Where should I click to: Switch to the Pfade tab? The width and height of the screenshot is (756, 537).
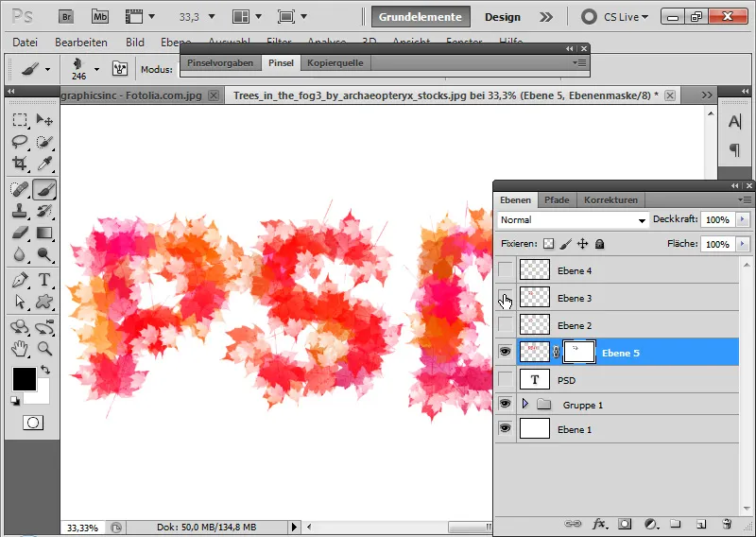click(x=557, y=199)
